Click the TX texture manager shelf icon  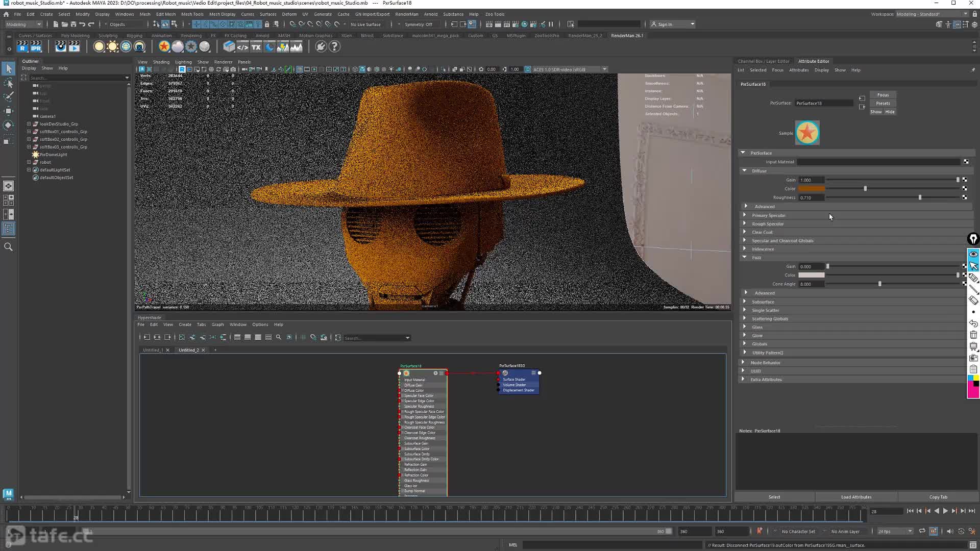coord(256,47)
